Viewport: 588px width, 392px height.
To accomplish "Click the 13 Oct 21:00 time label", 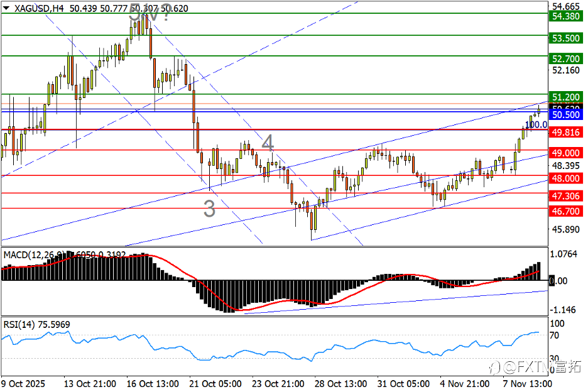I will 90,384.
